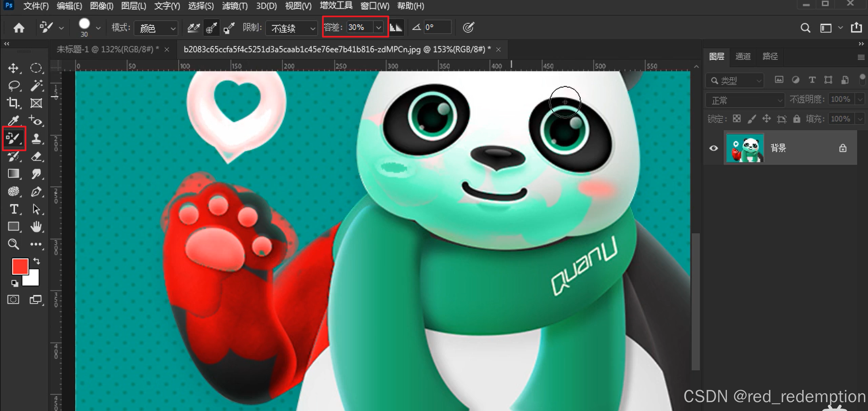The image size is (868, 411).
Task: Select the Path Selection tool
Action: (36, 209)
